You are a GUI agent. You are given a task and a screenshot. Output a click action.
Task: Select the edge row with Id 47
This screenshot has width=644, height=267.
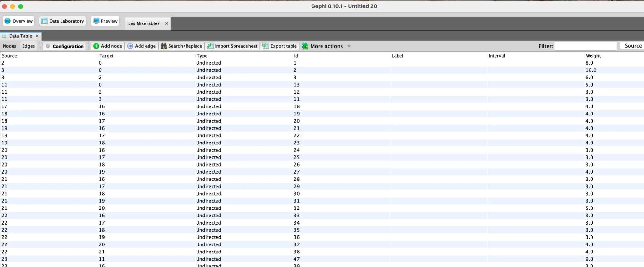(x=296, y=259)
